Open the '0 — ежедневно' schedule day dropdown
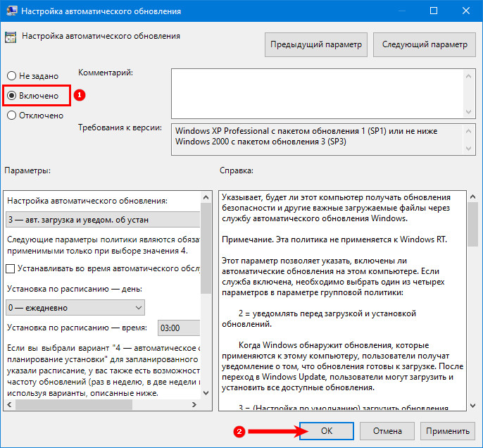The image size is (483, 448). click(75, 308)
